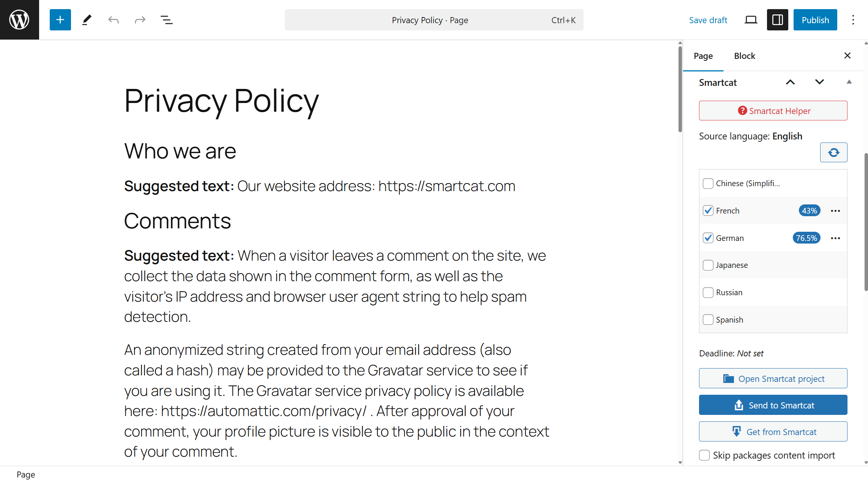Check the Japanese language checkbox
Viewport: 868px width, 481px height.
click(x=708, y=265)
